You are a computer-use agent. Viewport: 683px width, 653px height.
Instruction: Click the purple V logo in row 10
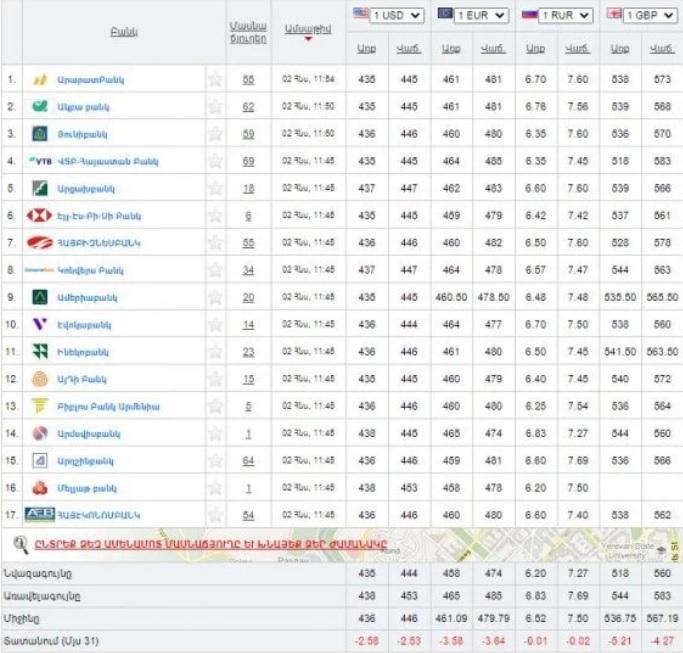point(39,324)
